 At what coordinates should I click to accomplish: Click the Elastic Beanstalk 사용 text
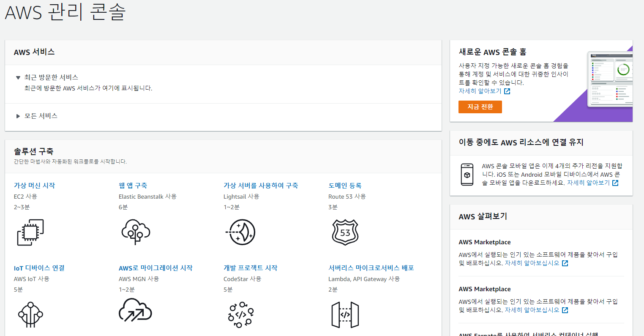point(147,197)
